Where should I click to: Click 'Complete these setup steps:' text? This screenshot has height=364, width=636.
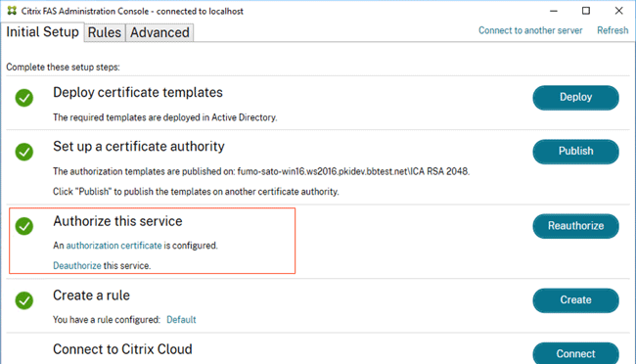[63, 68]
